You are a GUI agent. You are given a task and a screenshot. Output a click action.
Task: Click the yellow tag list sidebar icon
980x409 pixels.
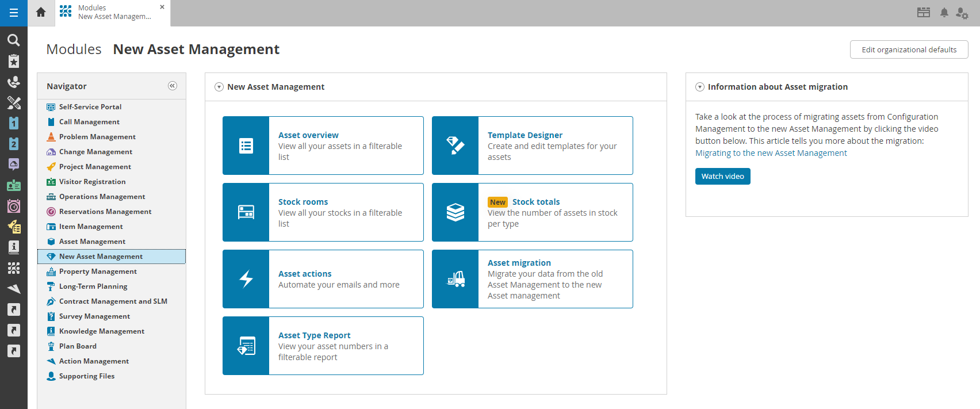pyautogui.click(x=14, y=227)
